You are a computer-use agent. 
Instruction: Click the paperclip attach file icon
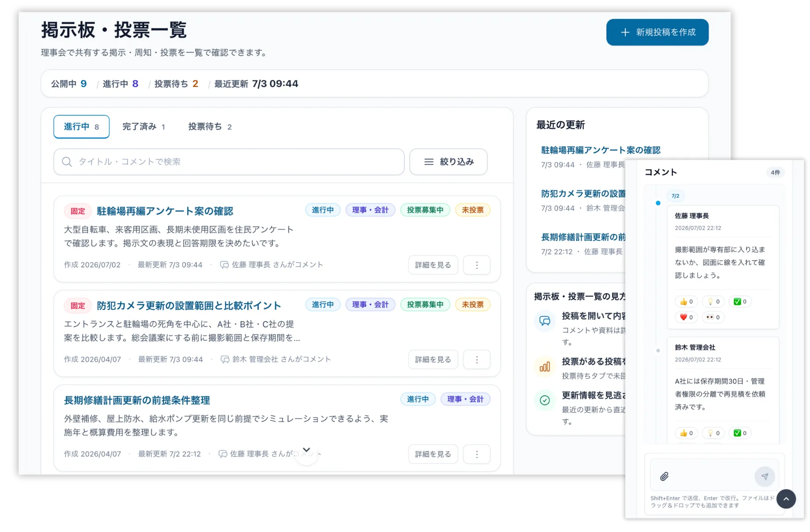pyautogui.click(x=664, y=477)
